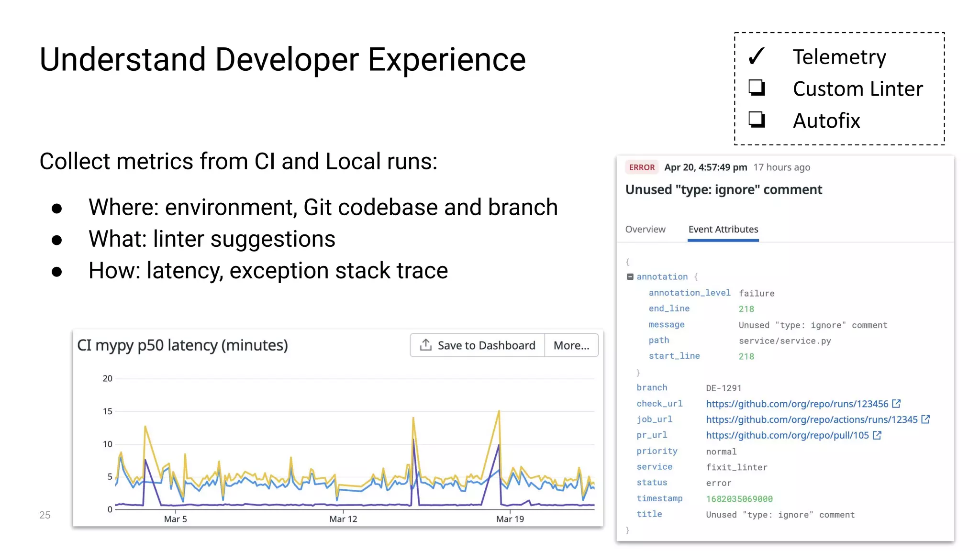Viewport: 980px width, 551px height.
Task: Click the start_line attribute key
Action: pyautogui.click(x=674, y=356)
